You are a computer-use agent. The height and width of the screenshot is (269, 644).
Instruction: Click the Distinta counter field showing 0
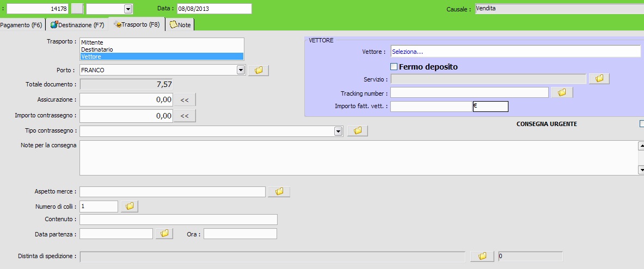click(530, 257)
